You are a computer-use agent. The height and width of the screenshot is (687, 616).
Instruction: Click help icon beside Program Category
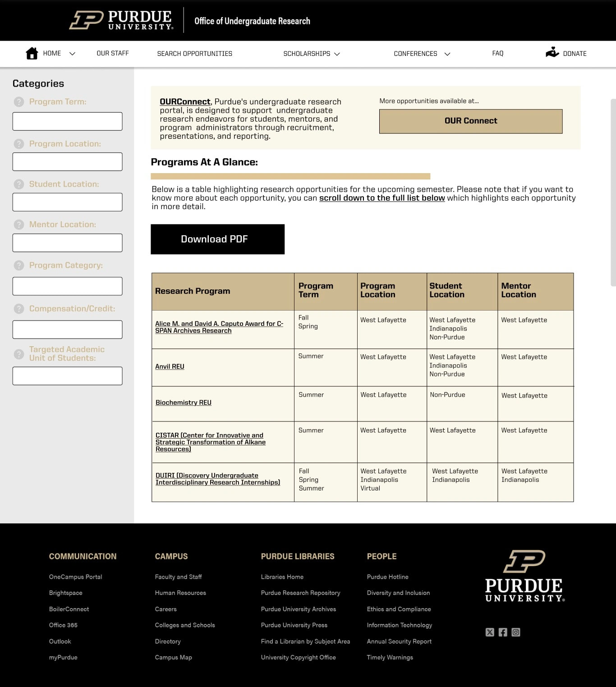[19, 266]
